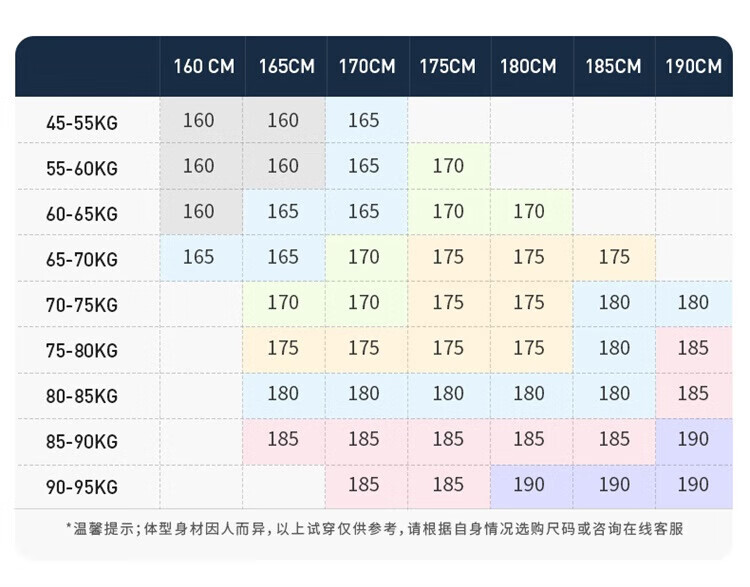Click 170 in the 65-70KG row
The width and height of the screenshot is (750, 587).
[364, 257]
